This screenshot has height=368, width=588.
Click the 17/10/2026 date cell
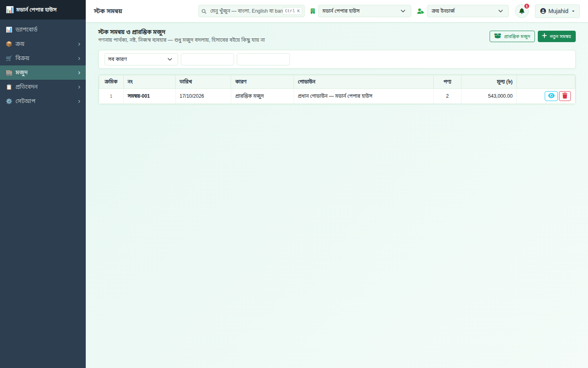click(x=203, y=96)
